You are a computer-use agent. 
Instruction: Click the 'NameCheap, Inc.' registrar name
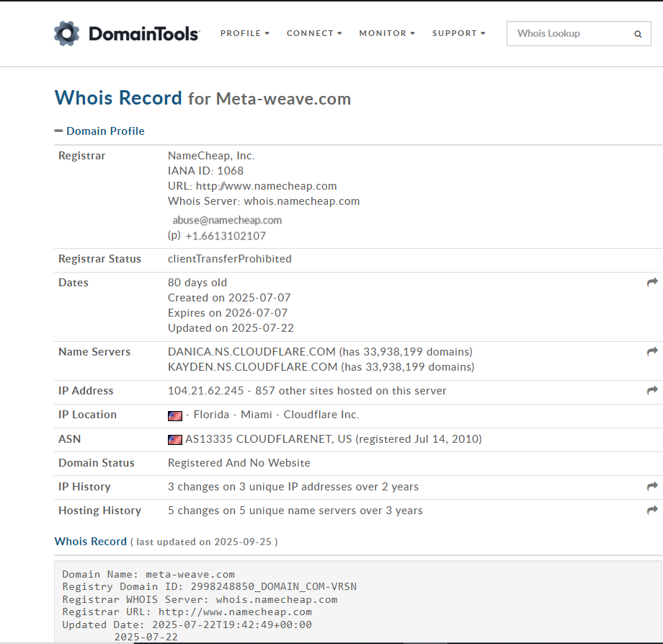pos(211,156)
